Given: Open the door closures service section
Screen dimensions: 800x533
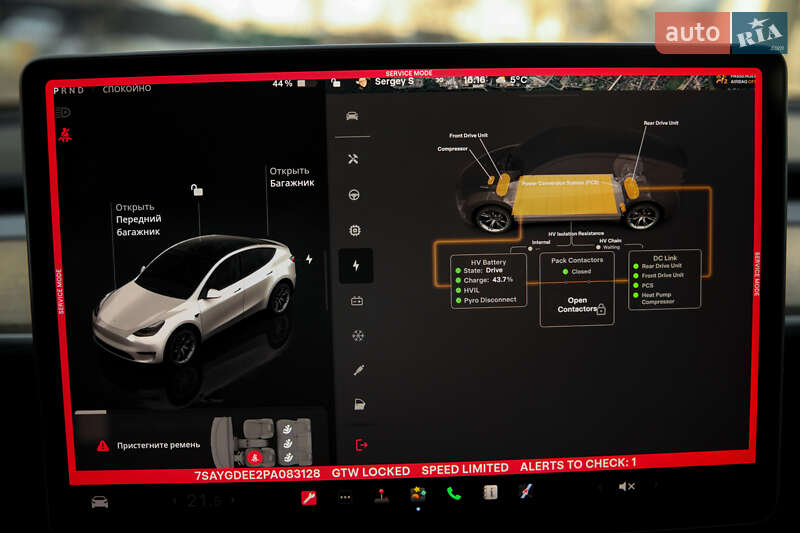Looking at the screenshot, I should (x=360, y=405).
